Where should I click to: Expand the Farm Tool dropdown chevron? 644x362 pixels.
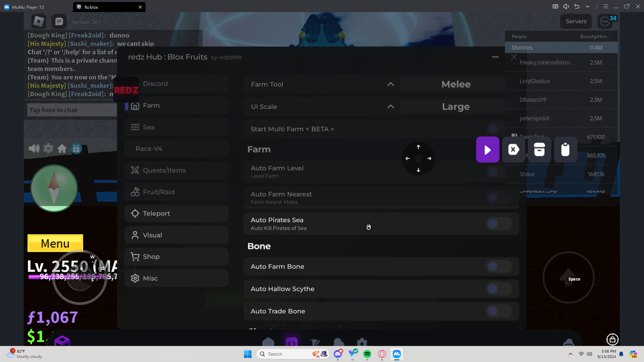point(391,84)
